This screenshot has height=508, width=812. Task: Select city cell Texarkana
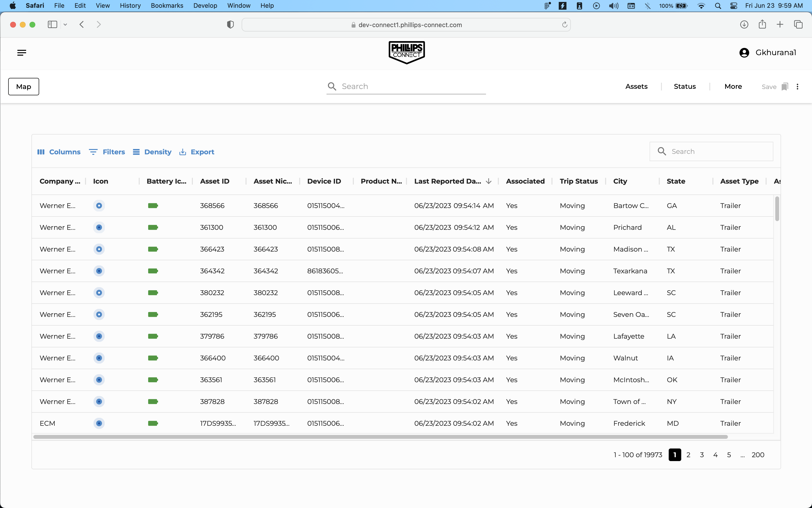tap(630, 271)
